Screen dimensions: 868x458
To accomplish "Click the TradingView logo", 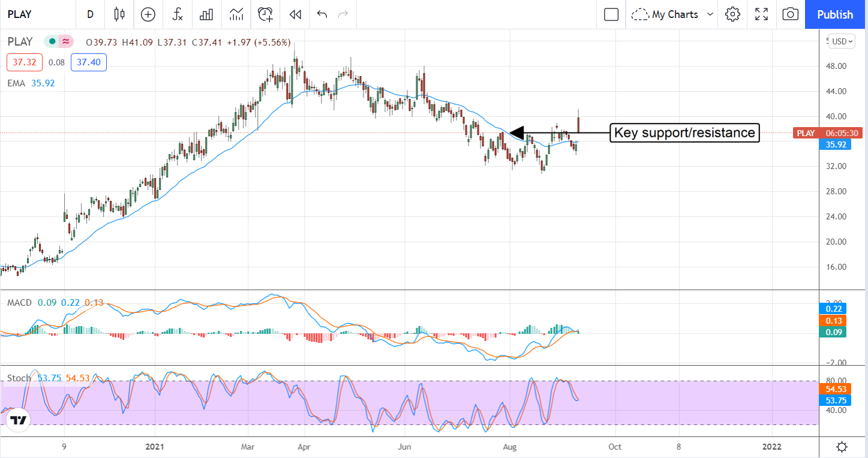I will [x=19, y=420].
